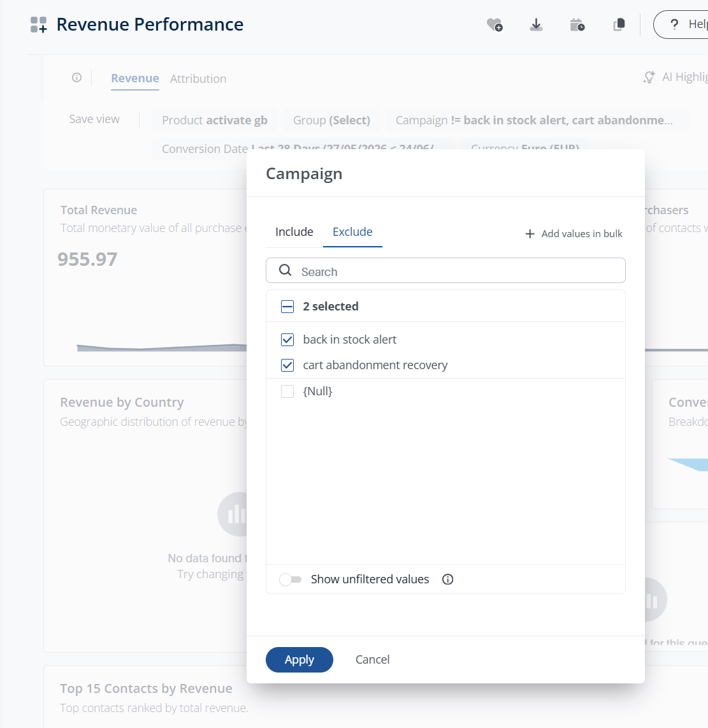Click into the campaign Search field
The width and height of the screenshot is (708, 728).
[445, 271]
